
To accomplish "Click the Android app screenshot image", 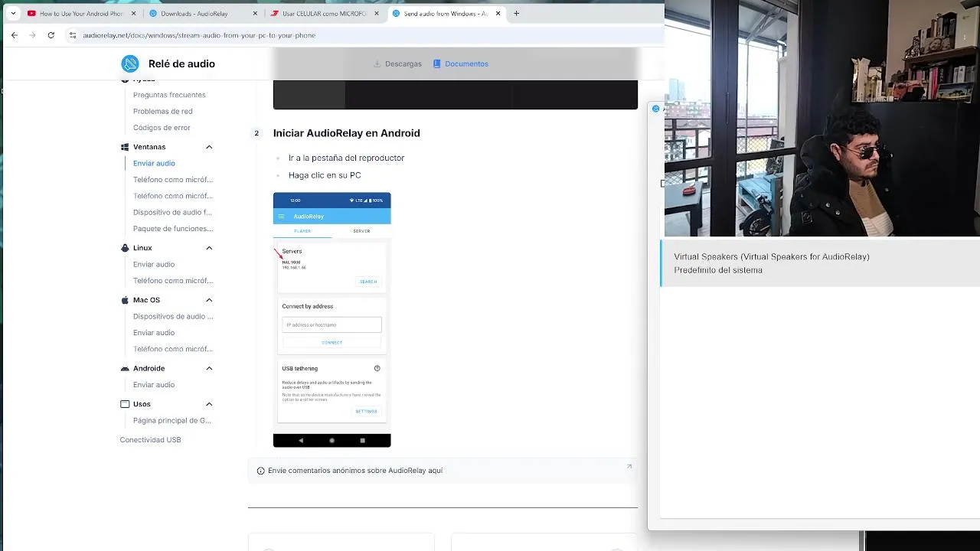I will click(332, 320).
